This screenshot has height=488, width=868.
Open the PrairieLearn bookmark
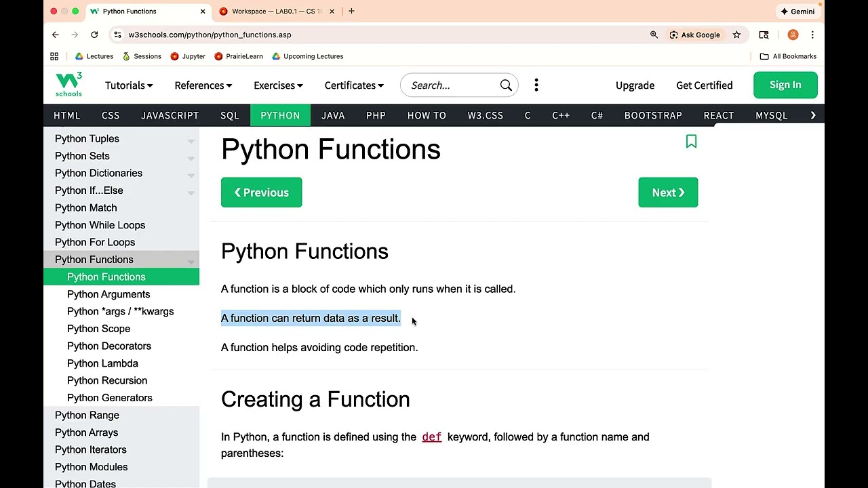(x=239, y=56)
